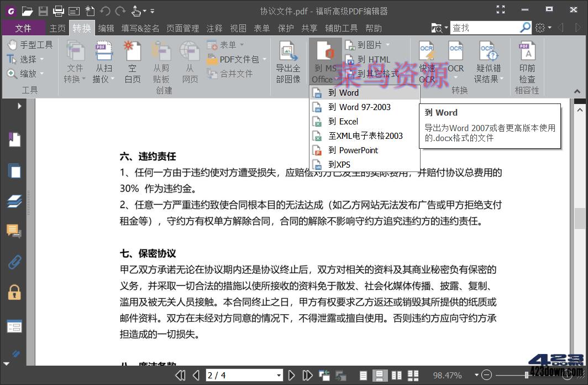The image size is (588, 385).
Task: Decrease zoom with the minus control
Action: coord(486,375)
